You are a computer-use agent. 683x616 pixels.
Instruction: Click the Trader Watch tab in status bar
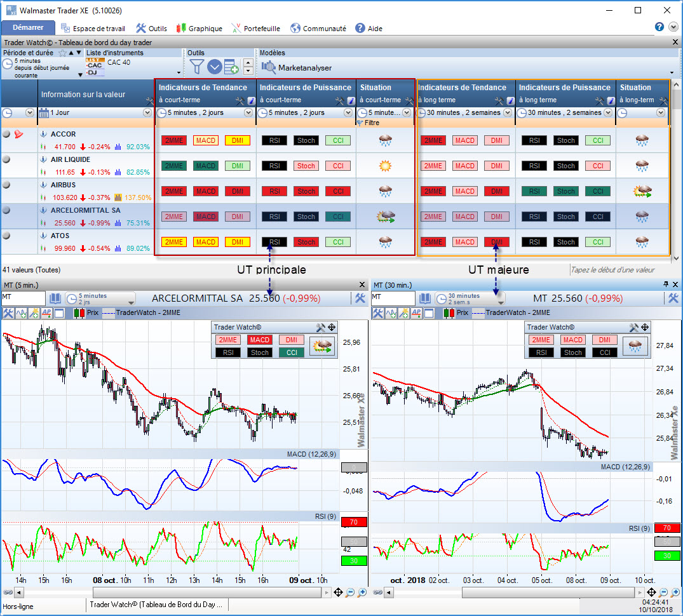(156, 604)
